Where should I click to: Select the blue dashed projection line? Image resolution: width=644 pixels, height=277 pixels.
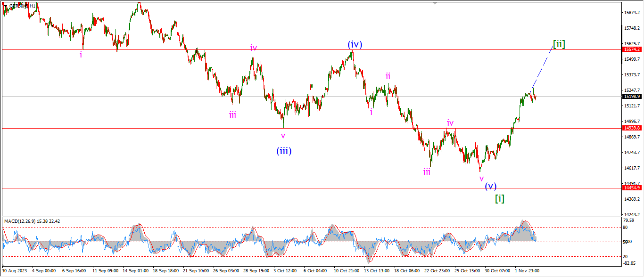[x=543, y=67]
